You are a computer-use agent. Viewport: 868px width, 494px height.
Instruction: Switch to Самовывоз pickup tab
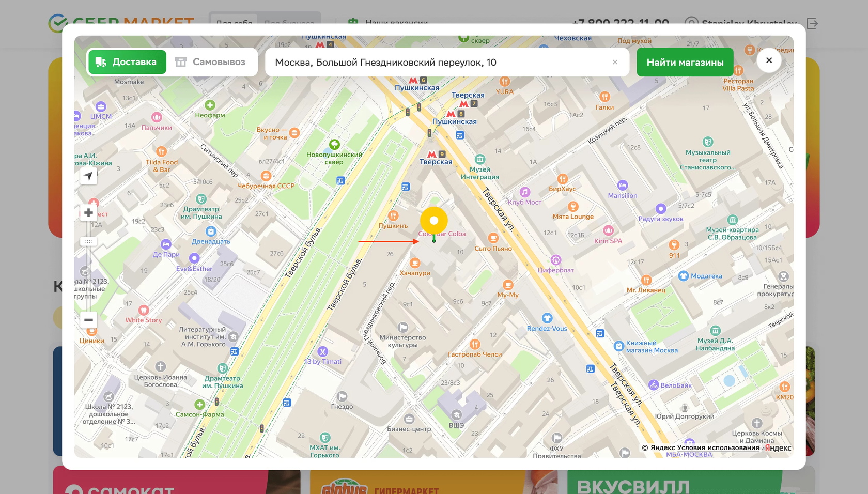click(x=211, y=62)
